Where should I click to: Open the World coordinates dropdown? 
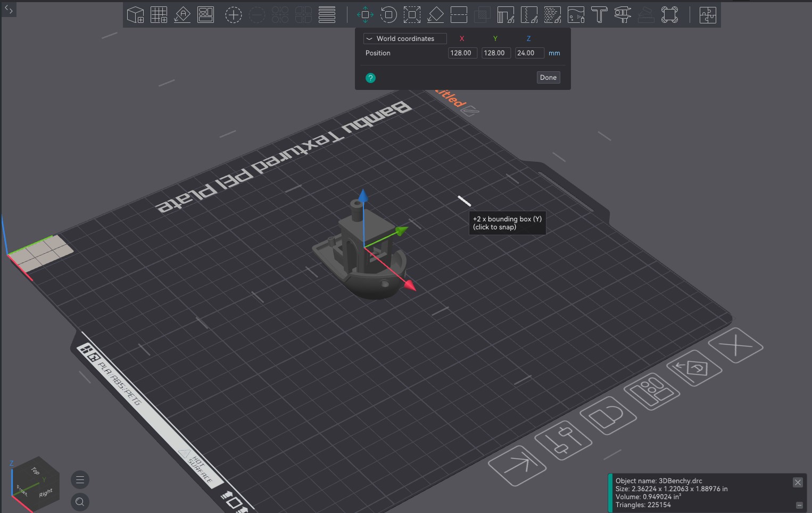tap(405, 38)
